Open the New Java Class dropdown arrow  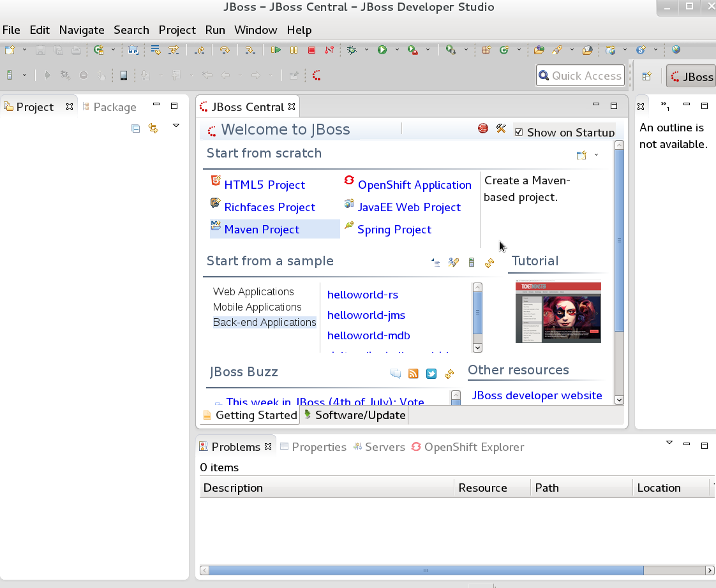tap(519, 50)
